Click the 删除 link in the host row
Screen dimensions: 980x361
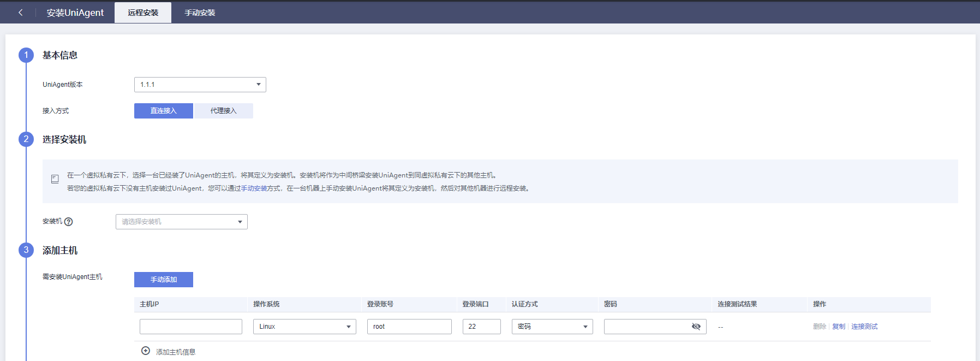pos(820,327)
